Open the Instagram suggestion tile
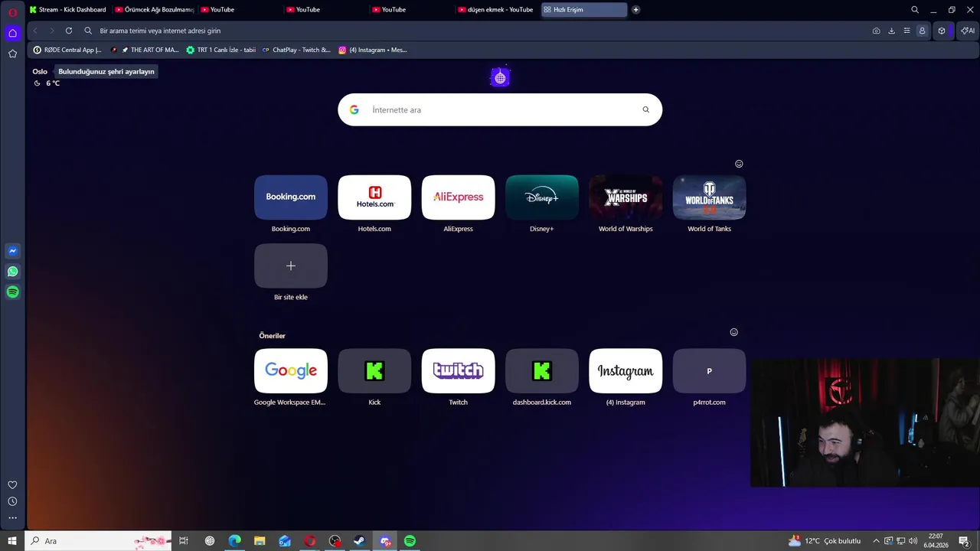 click(626, 371)
